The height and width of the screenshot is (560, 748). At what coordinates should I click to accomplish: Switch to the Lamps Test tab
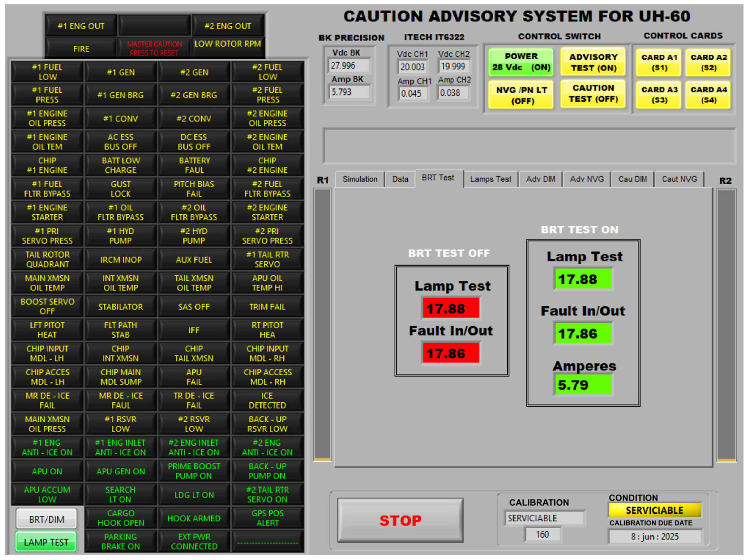coord(490,179)
